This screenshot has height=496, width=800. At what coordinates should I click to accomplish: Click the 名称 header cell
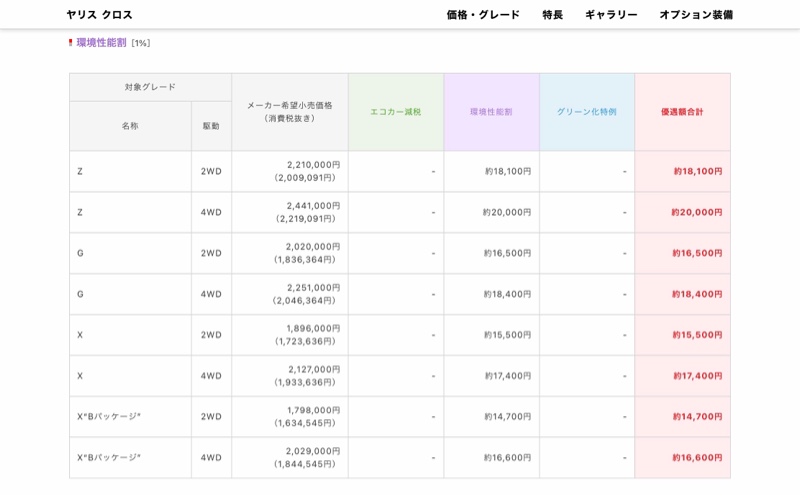130,126
